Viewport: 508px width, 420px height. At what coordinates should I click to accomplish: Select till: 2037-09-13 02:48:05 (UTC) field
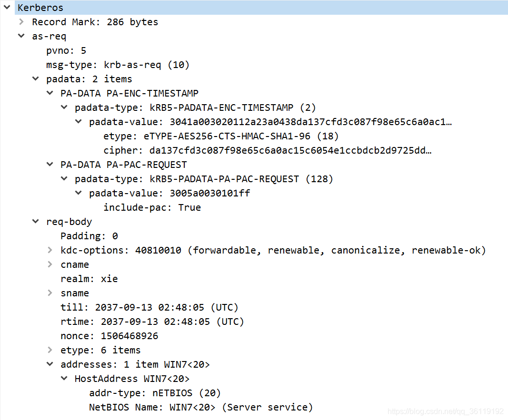point(149,307)
